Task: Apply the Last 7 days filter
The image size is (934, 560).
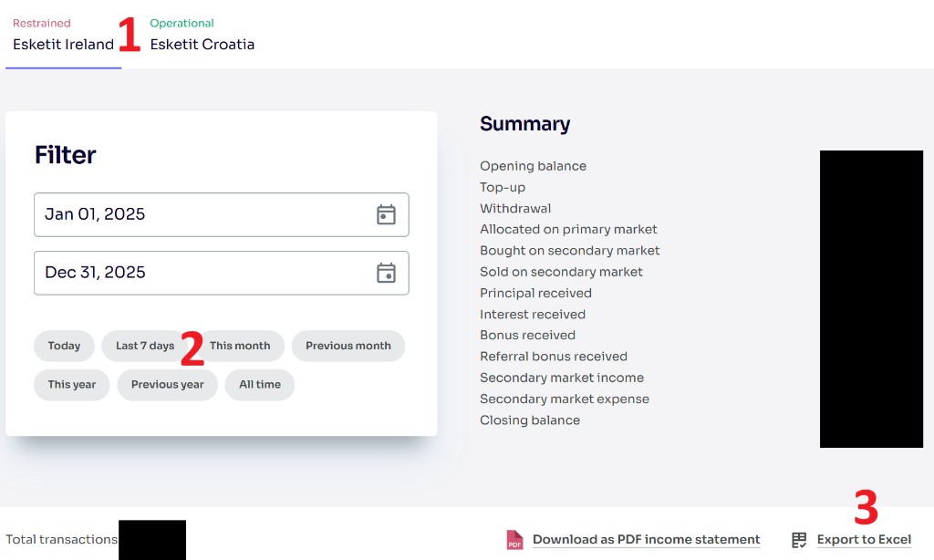Action: click(144, 346)
